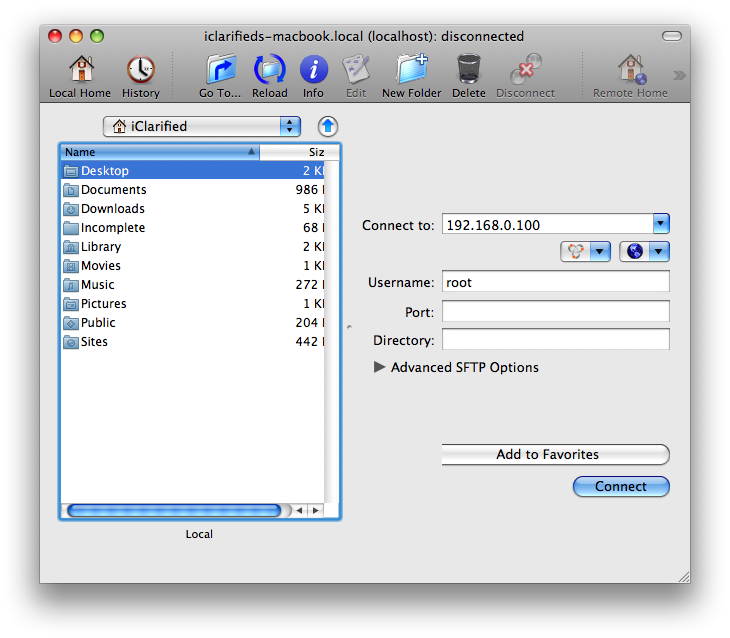Screen dimensions: 730x638
Task: Open the Info toolbar icon
Action: (x=313, y=70)
